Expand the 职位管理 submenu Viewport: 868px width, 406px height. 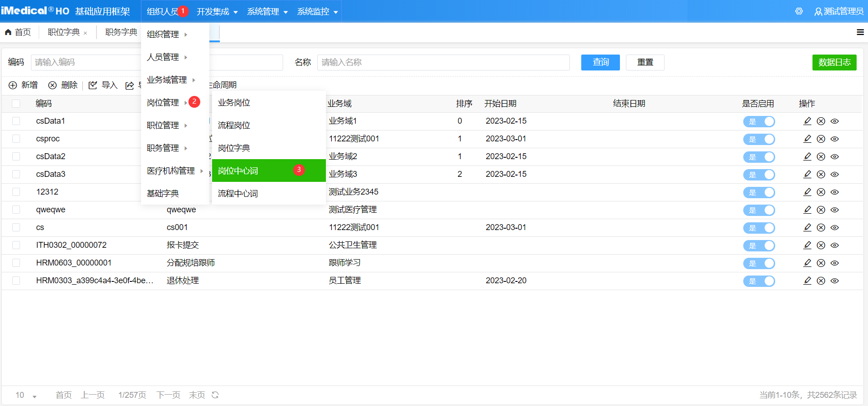pos(175,125)
